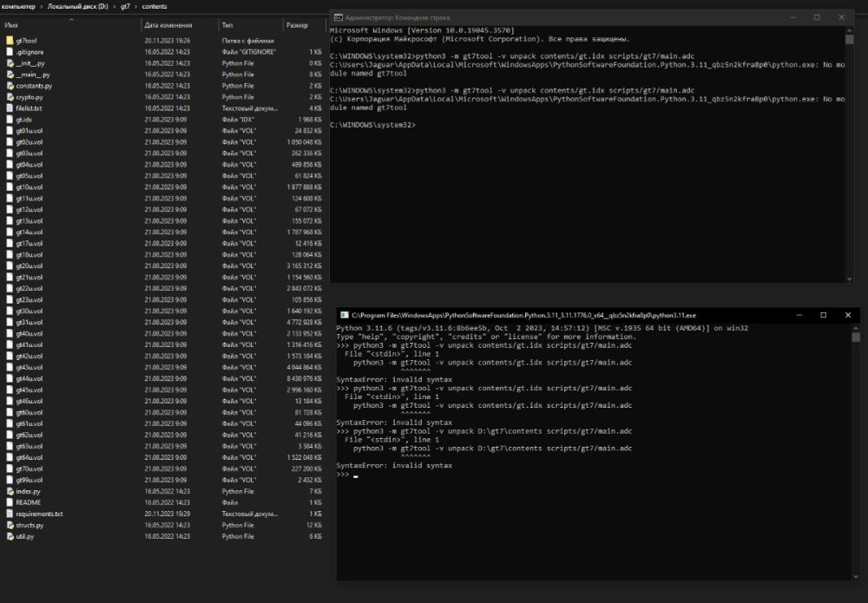Select the gt7tool folder icon

click(10, 41)
